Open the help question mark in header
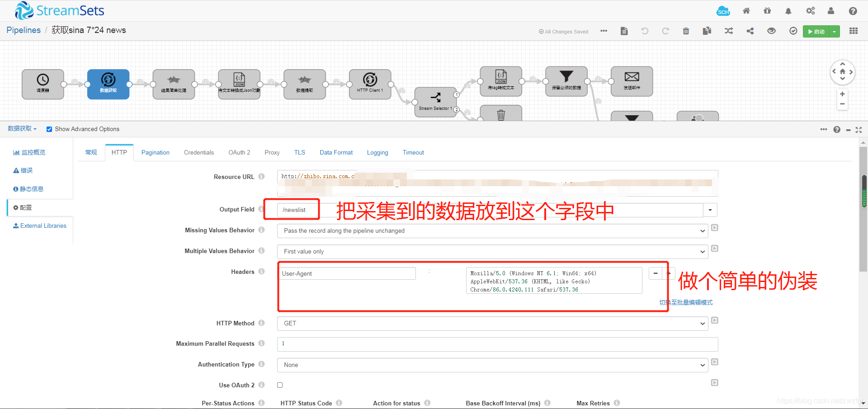This screenshot has width=868, height=409. pyautogui.click(x=853, y=11)
